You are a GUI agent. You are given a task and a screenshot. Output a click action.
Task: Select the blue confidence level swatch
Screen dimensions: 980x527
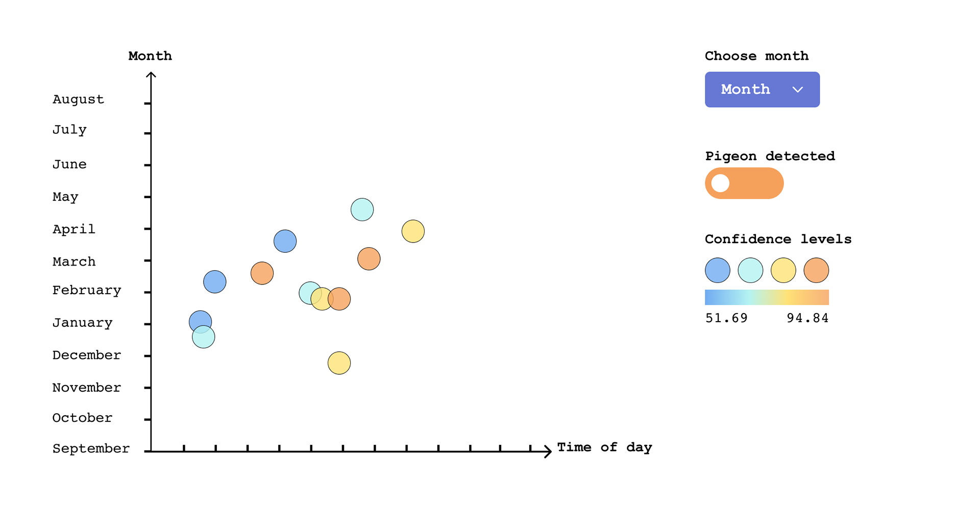pyautogui.click(x=717, y=270)
